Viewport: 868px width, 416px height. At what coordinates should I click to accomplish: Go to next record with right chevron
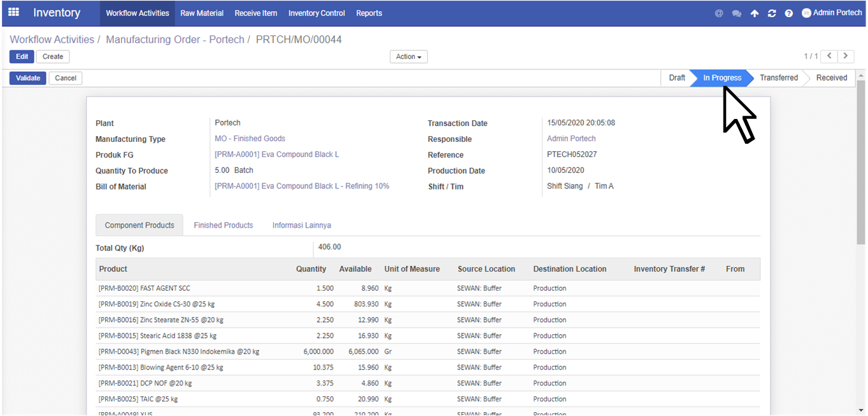click(846, 56)
